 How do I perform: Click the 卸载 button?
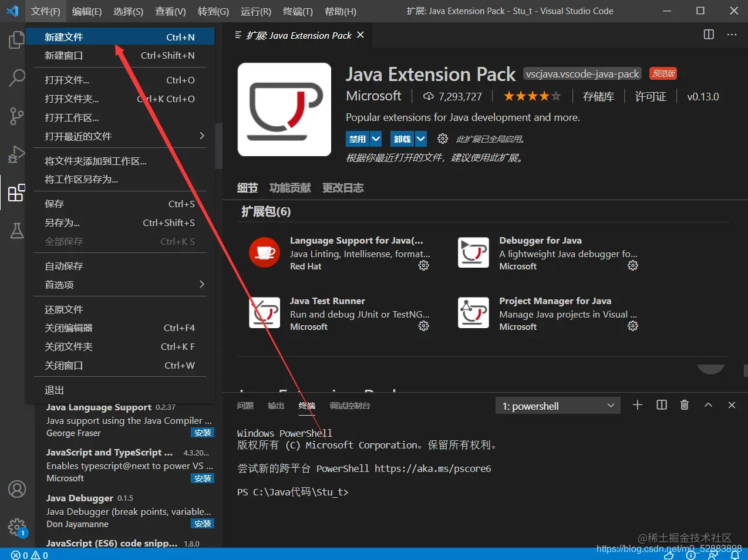402,139
